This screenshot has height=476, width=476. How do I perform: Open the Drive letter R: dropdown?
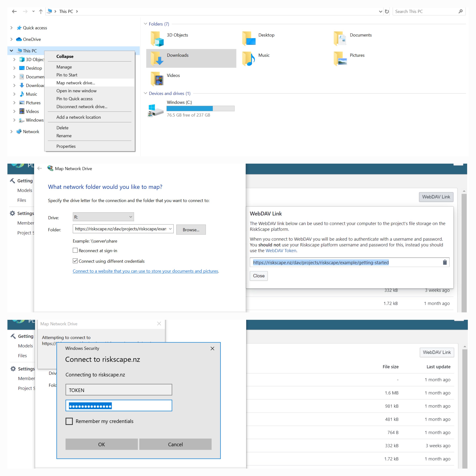point(103,217)
